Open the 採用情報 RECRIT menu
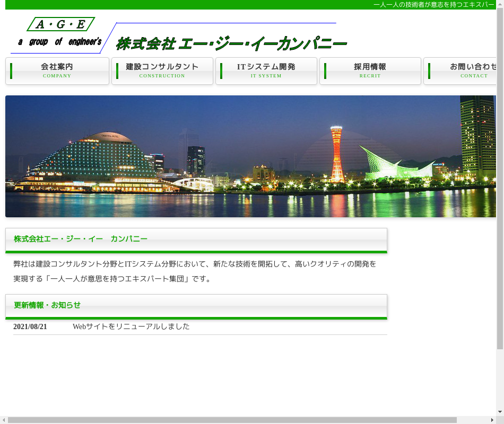 click(370, 71)
